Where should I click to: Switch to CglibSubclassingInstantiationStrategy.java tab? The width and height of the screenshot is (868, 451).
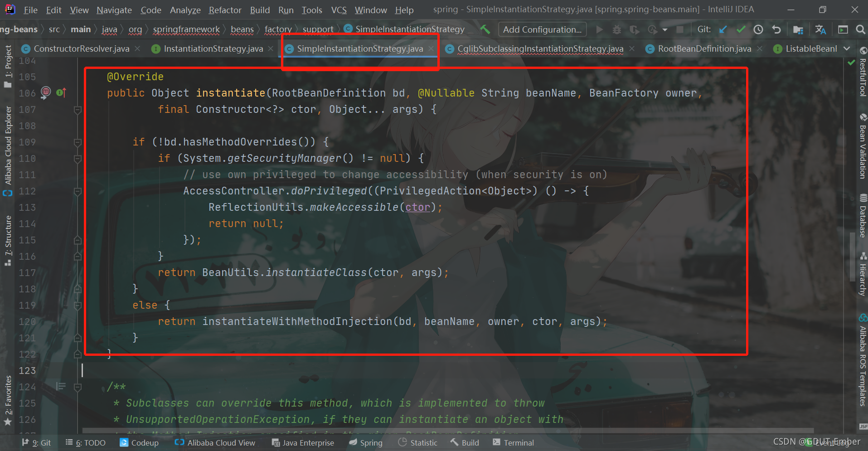tap(540, 48)
